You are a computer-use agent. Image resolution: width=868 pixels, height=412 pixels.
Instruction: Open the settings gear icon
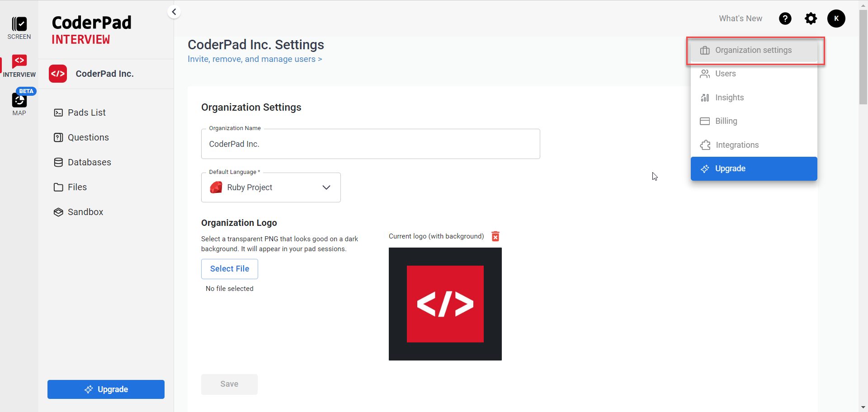(x=811, y=19)
